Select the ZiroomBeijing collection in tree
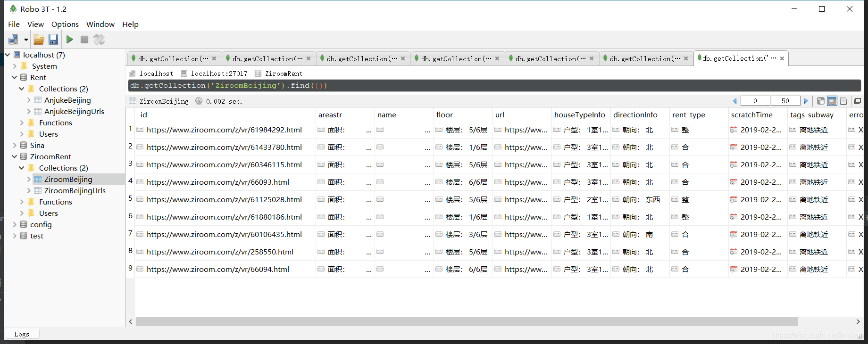The image size is (868, 344). (68, 179)
